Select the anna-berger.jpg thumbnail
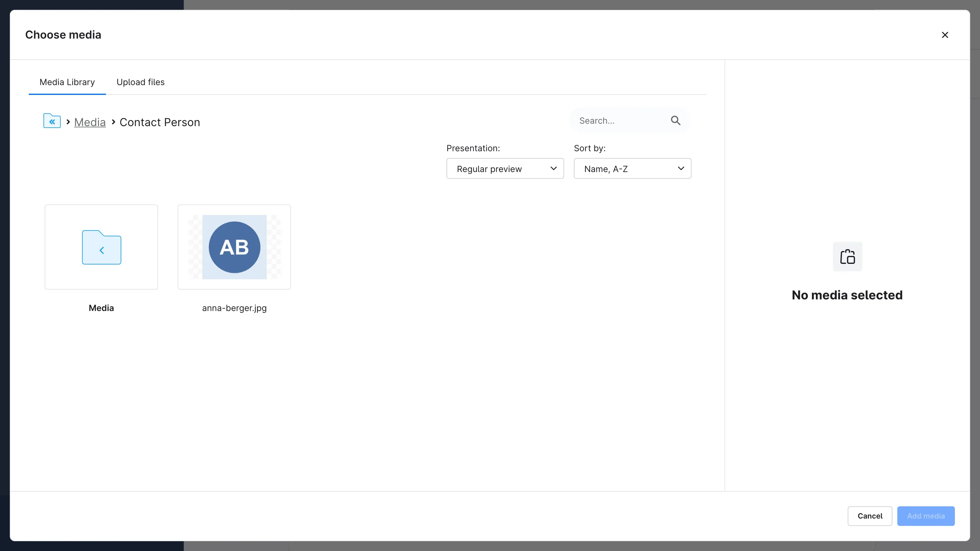Viewport: 980px width, 551px height. pyautogui.click(x=234, y=247)
